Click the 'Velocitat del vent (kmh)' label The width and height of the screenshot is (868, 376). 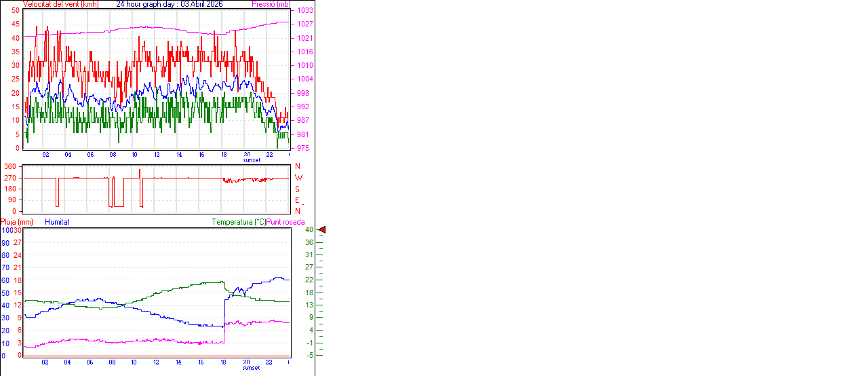[60, 4]
